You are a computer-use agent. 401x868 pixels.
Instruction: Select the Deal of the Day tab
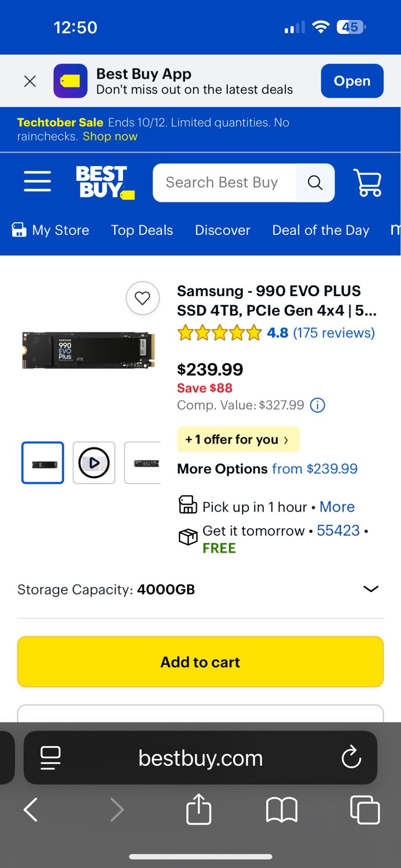click(321, 230)
